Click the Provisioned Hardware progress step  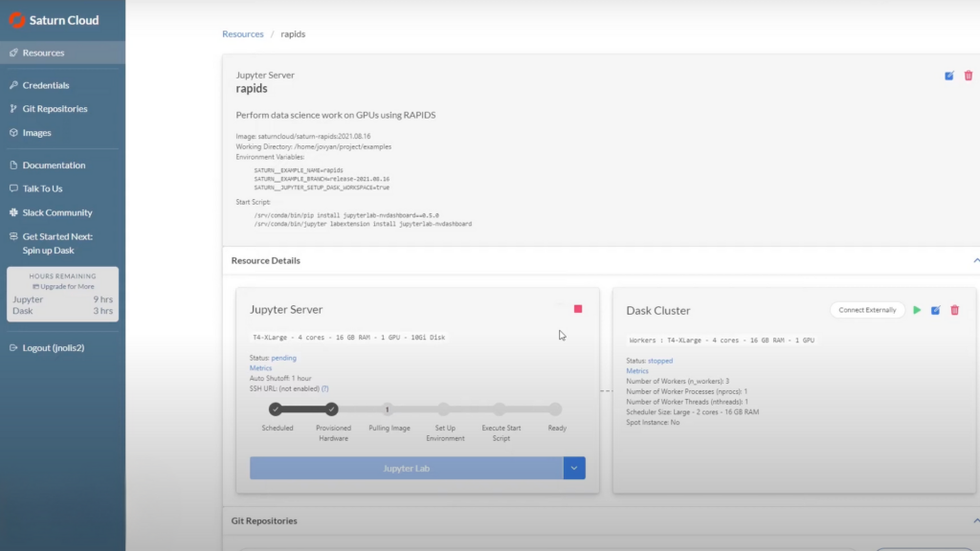(332, 409)
